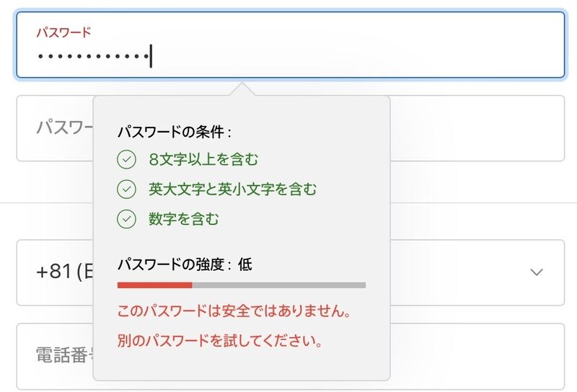Click the red password strength bar segment
Screen dimensions: 577x392
click(155, 285)
